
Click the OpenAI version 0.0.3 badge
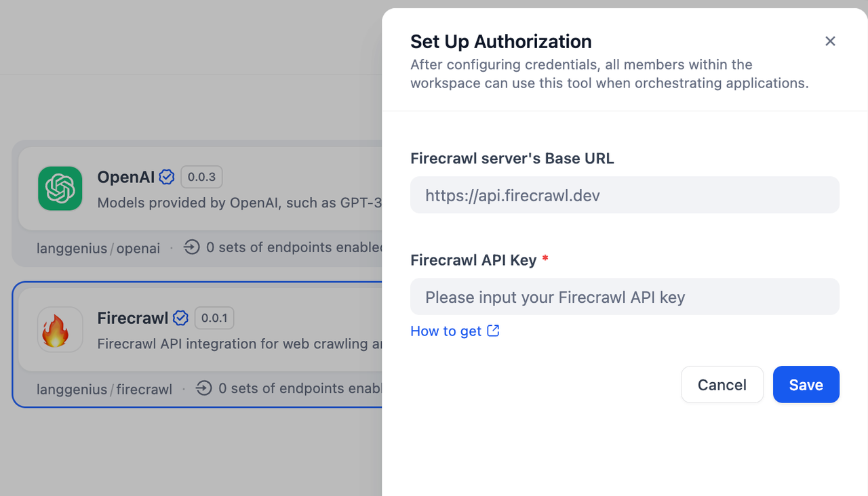point(201,178)
